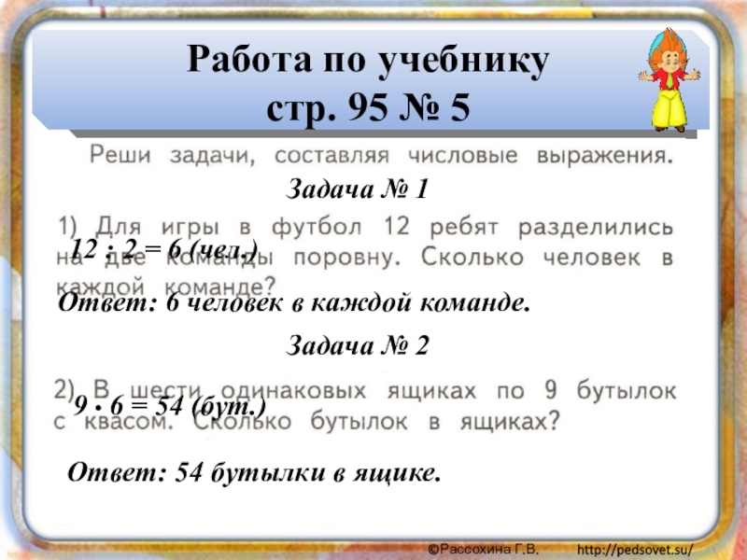Click the question 'Сколько бутылок в ящиках?'
Image resolution: width=747 pixels, height=560 pixels.
376,422
